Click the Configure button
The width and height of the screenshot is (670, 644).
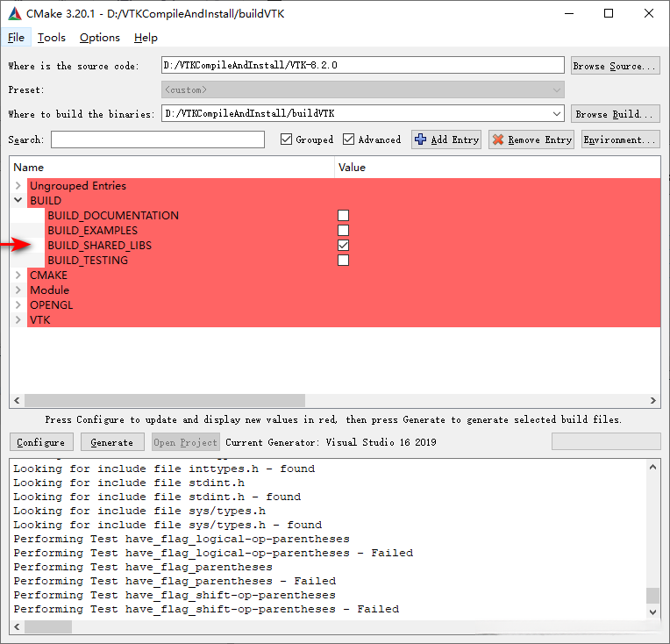[x=41, y=442]
